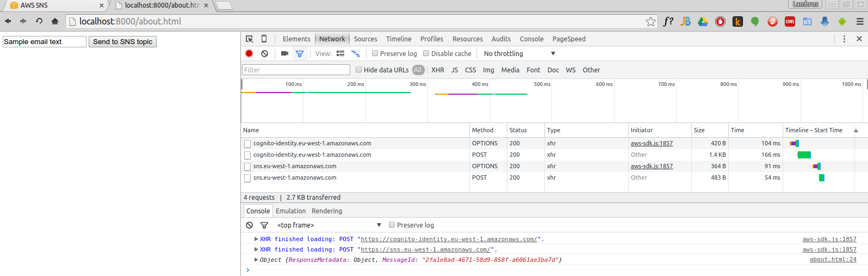Image resolution: width=868 pixels, height=276 pixels.
Task: Click the 500 ms overview timeline marker
Action: click(542, 84)
